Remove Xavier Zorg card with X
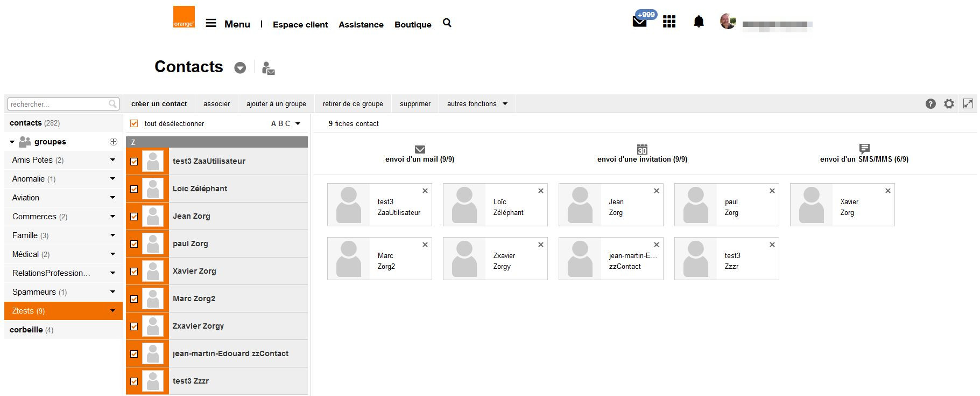 (888, 191)
